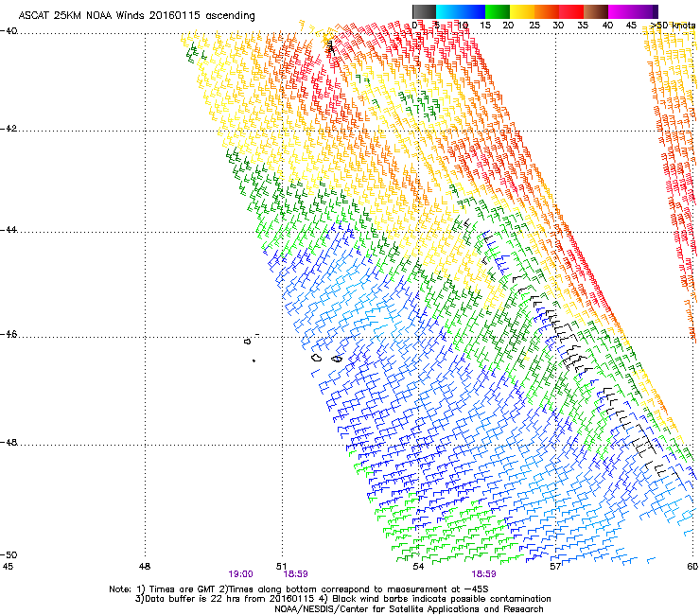
Task: Click the '18:59' time label between 54 and 57
Action: [x=483, y=574]
